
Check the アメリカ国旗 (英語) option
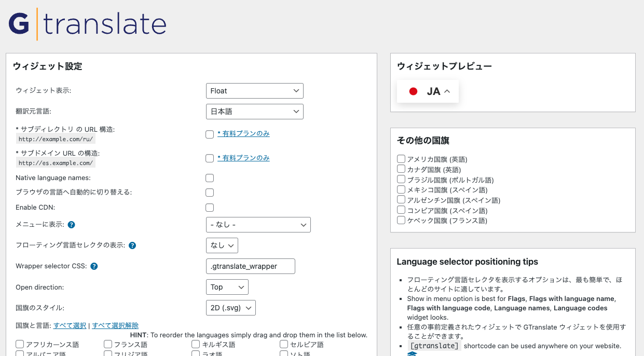tap(401, 159)
